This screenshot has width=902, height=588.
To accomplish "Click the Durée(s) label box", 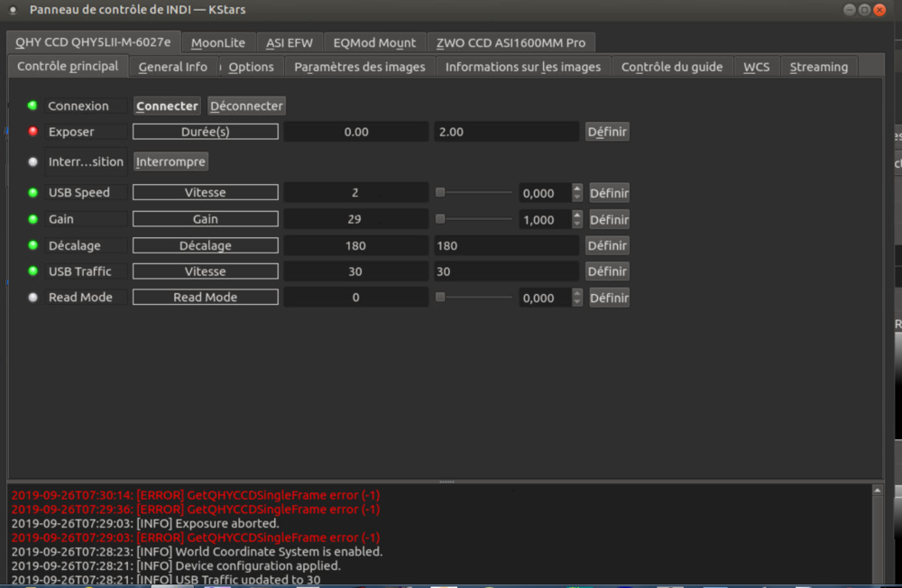I will pyautogui.click(x=206, y=132).
